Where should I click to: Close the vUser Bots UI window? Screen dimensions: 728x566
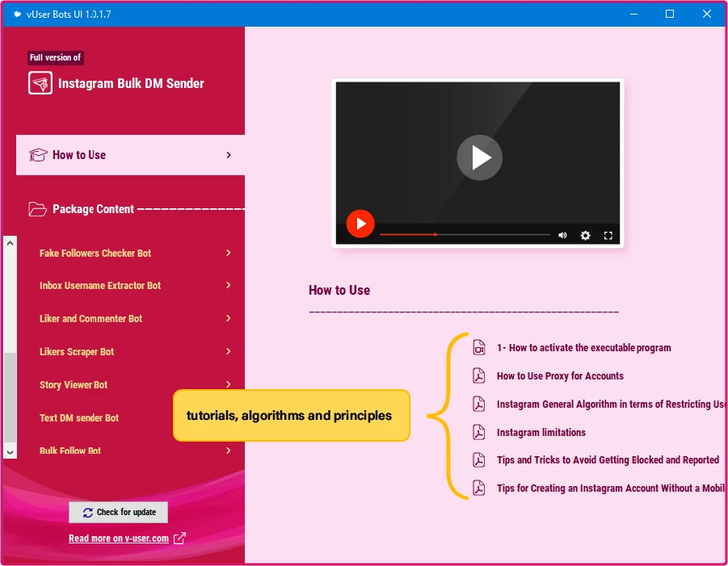[x=707, y=14]
